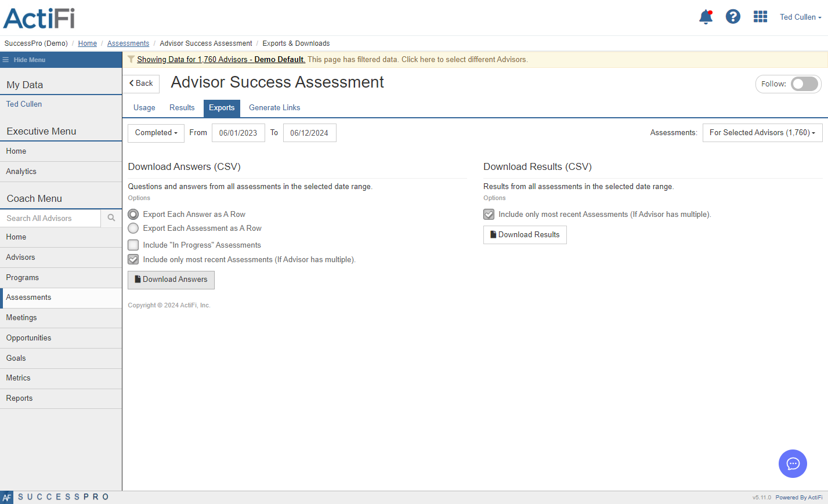Open the help question mark icon

(733, 17)
